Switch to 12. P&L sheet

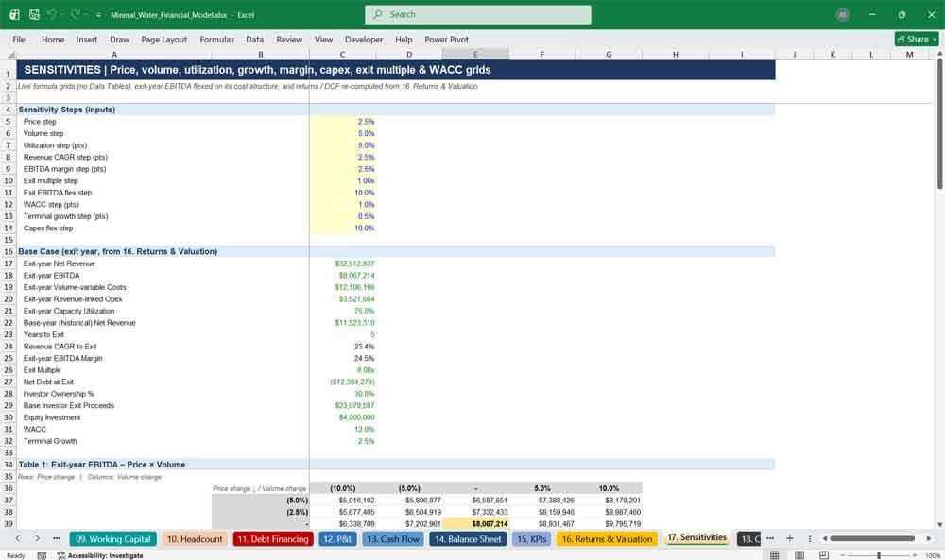(337, 539)
